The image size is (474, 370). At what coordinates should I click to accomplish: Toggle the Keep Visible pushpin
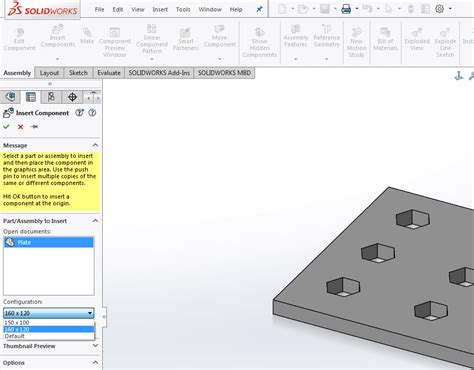point(34,127)
